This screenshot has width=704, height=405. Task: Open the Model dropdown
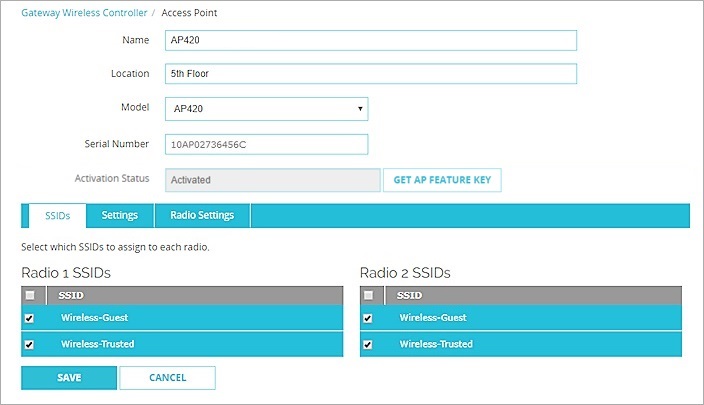pos(266,108)
